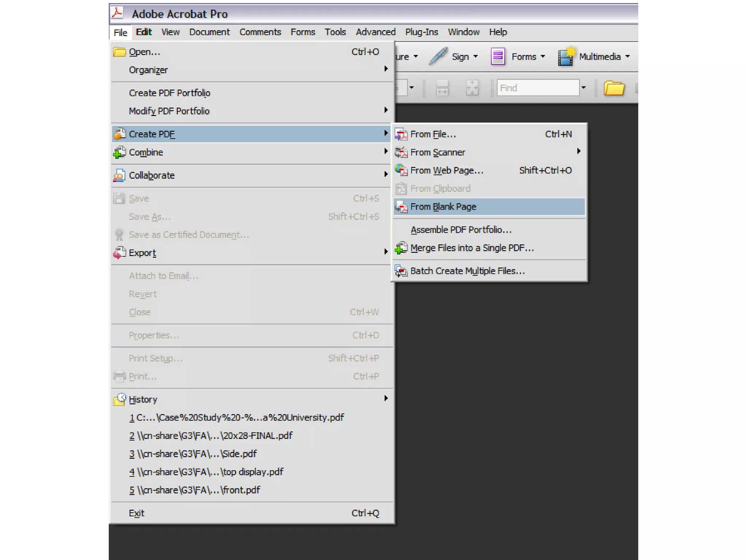
Task: Click the fit page arrows icon
Action: coord(472,88)
